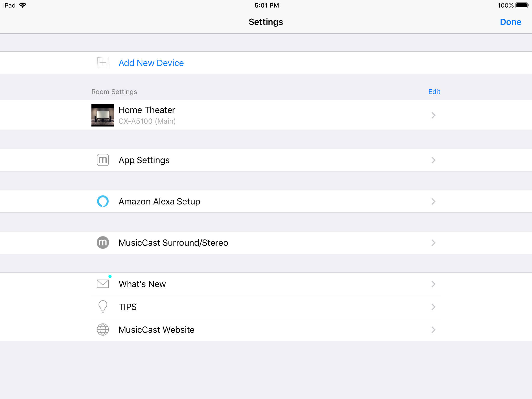Tap the Amazon Alexa ring icon
Image resolution: width=532 pixels, height=399 pixels.
click(x=103, y=201)
